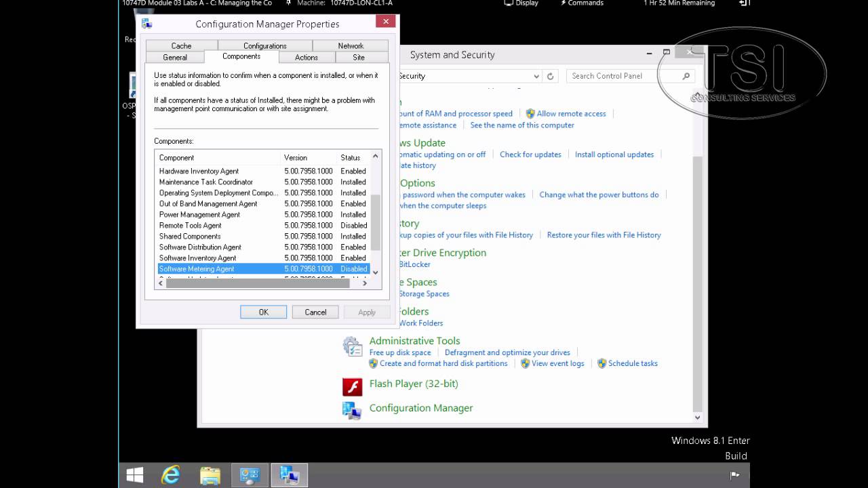This screenshot has height=488, width=868.
Task: Click the Action Center flag in the tray
Action: point(734,476)
